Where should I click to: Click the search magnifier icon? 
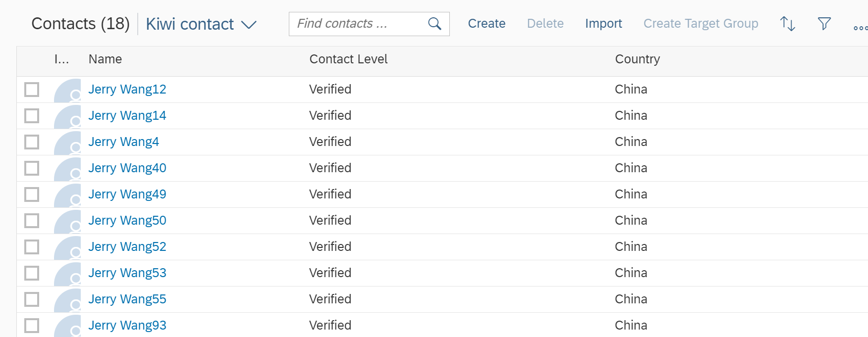(434, 24)
